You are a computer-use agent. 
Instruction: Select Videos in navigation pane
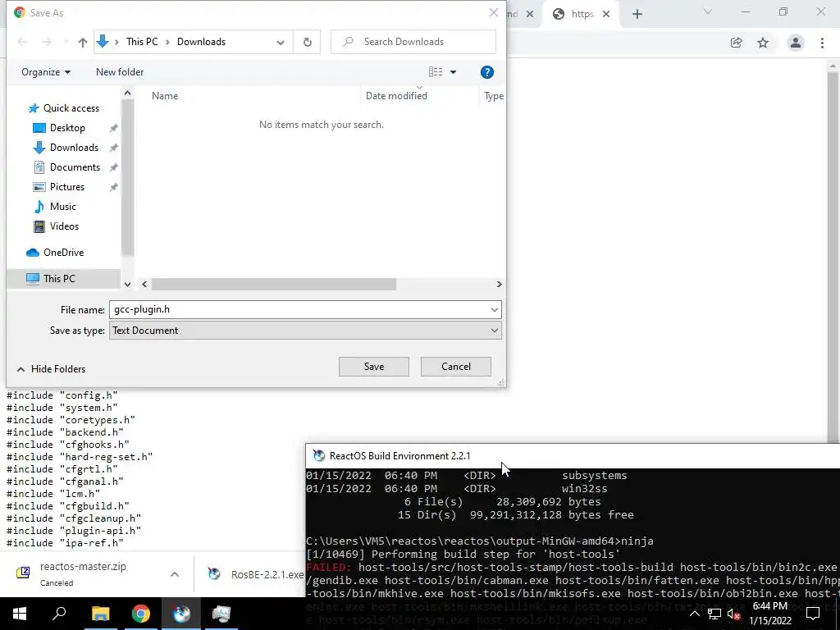[x=64, y=226]
